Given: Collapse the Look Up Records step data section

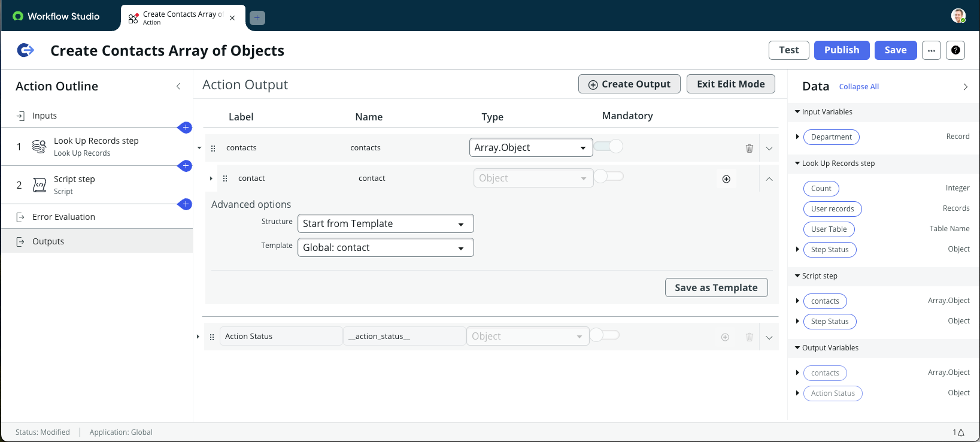Looking at the screenshot, I should pos(797,163).
